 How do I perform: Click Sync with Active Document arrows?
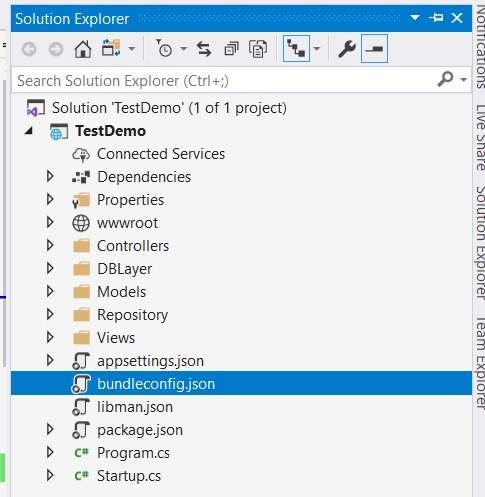(x=204, y=49)
